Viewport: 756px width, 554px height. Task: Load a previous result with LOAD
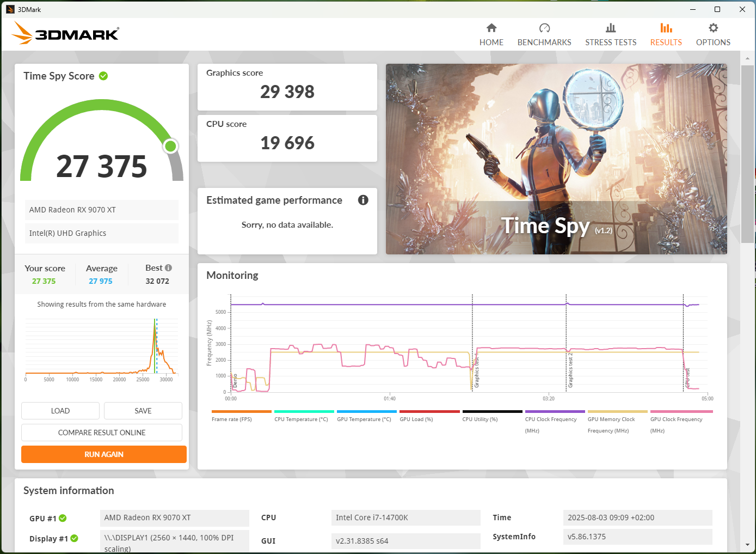coord(60,410)
